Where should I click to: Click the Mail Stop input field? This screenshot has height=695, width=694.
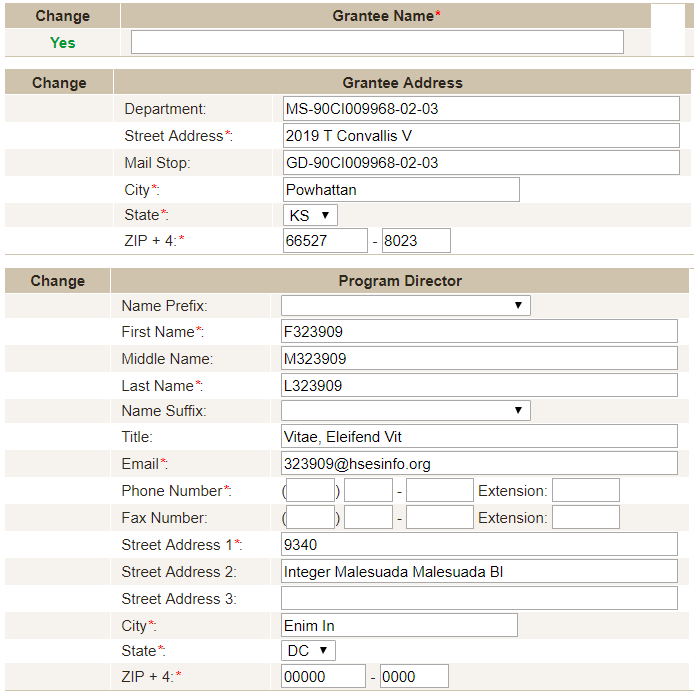(481, 163)
